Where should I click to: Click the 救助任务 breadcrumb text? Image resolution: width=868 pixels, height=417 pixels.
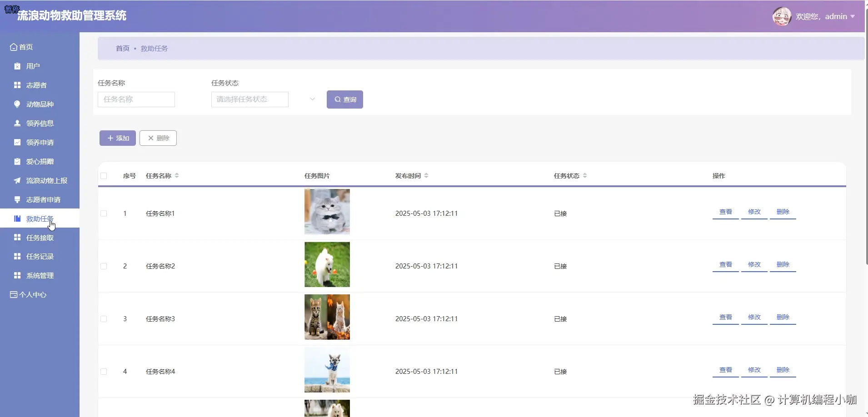click(154, 49)
